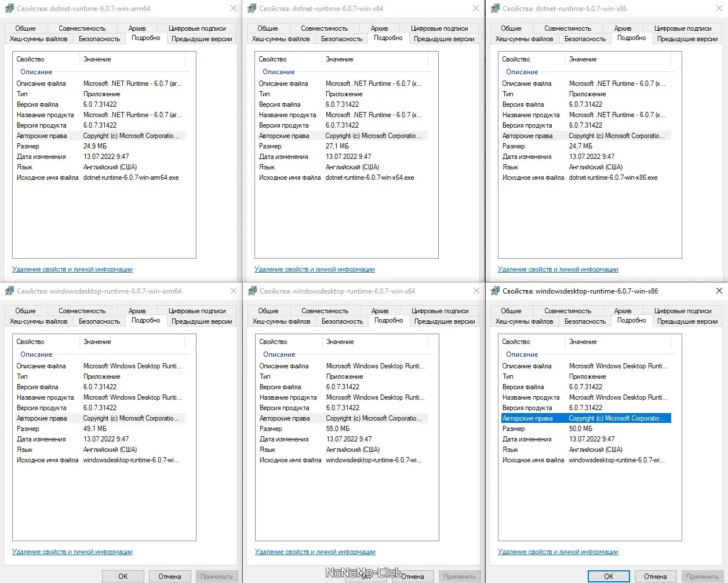Select Версия файла row in windowsdesktop win-x64 window
This screenshot has width=728, height=583.
click(343, 387)
